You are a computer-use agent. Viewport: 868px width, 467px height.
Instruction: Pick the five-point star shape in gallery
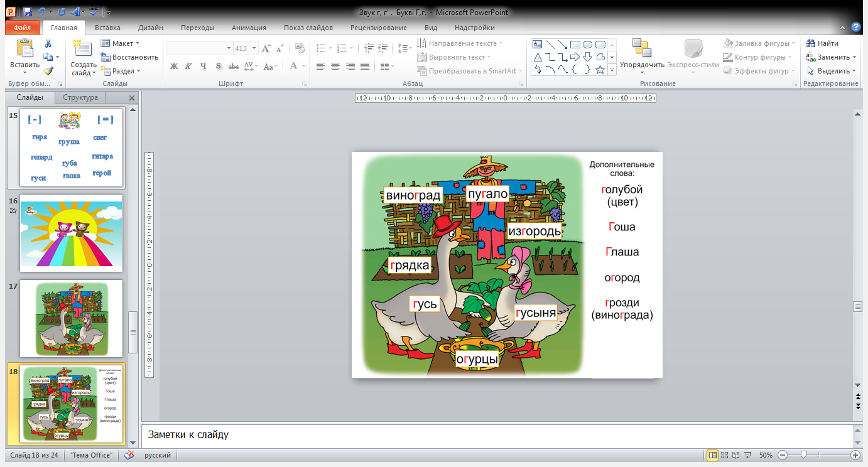[x=600, y=70]
